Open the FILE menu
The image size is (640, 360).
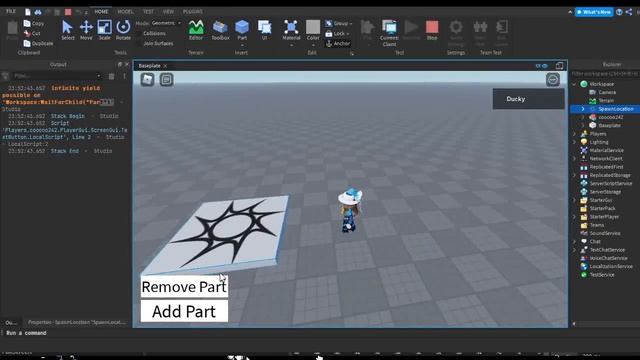tap(11, 11)
